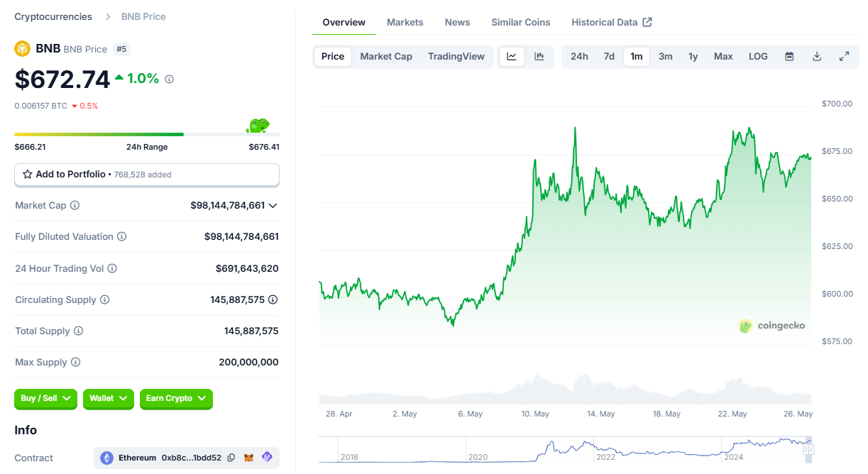Switch the chart to TradingView
Image resolution: width=868 pixels, height=474 pixels.
(456, 56)
